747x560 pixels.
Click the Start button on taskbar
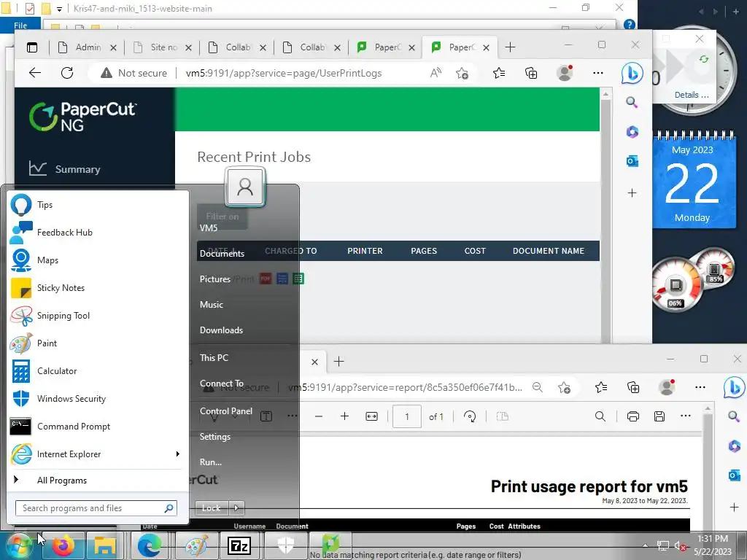click(x=19, y=545)
